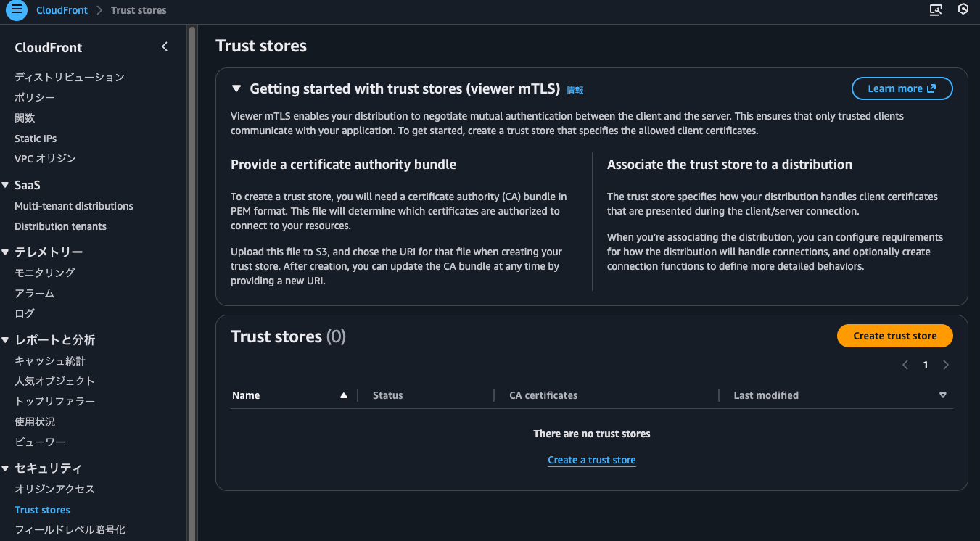Collapse the side navigation with the chevron icon

165,46
